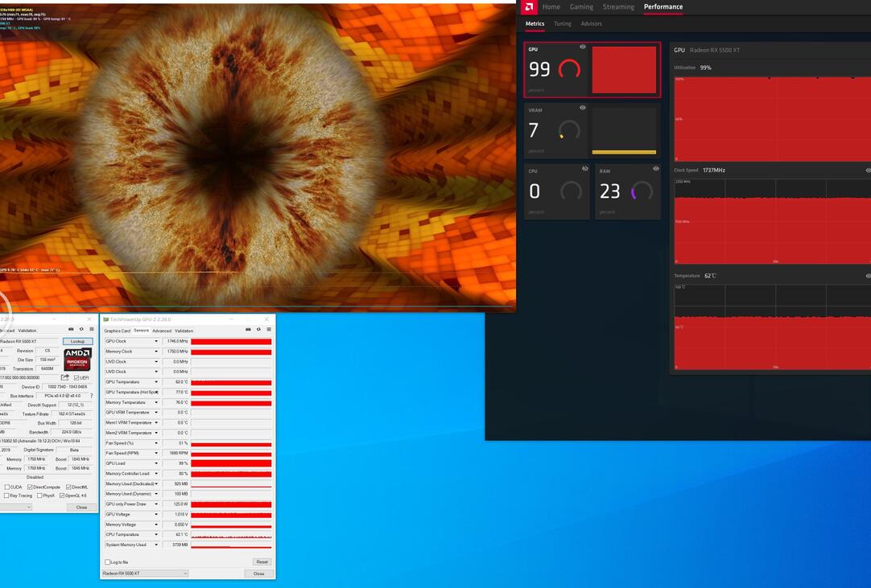Toggle the eye icon on the VRAM metric card

(x=583, y=108)
